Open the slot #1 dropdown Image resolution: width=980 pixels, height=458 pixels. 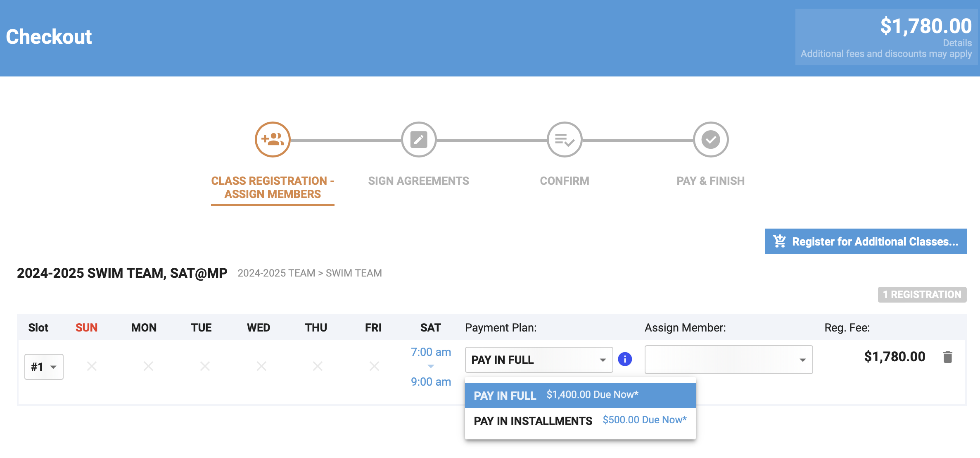coord(44,367)
